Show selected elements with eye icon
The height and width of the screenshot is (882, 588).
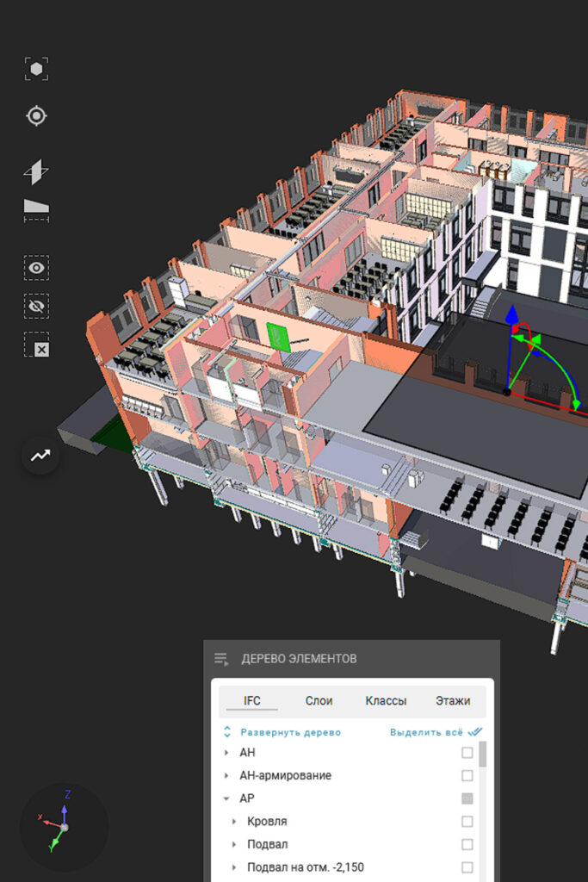click(x=36, y=268)
